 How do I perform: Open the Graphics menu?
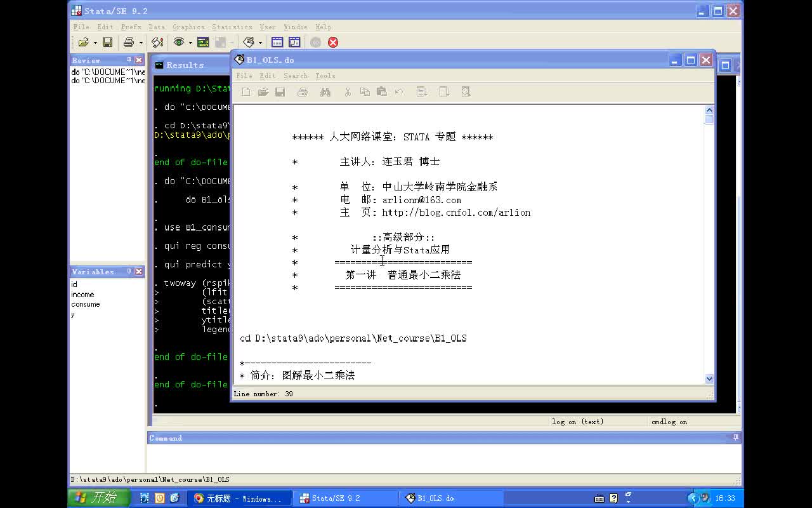[x=188, y=27]
